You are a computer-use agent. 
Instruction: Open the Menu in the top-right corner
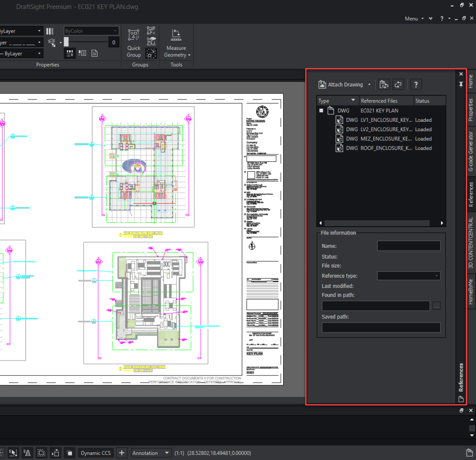412,18
